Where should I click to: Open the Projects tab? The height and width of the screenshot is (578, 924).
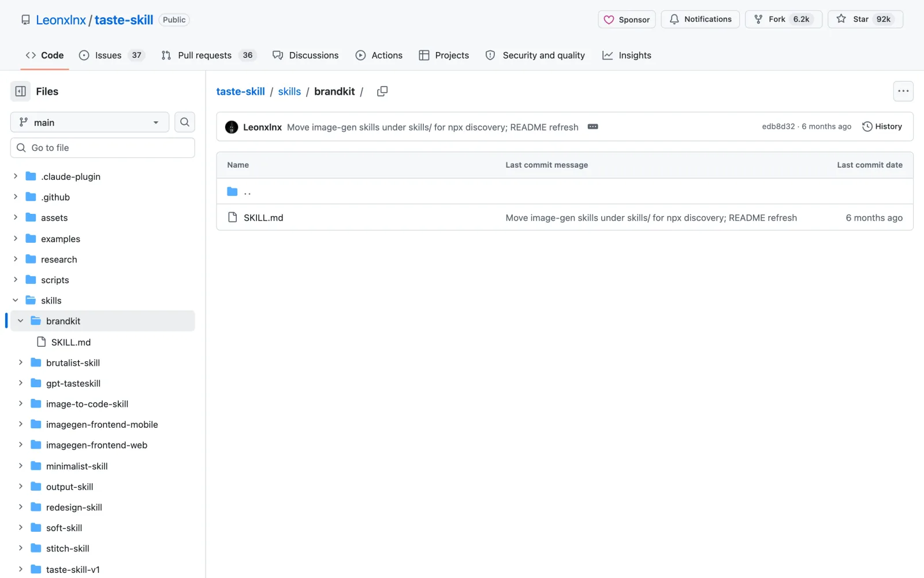point(444,55)
